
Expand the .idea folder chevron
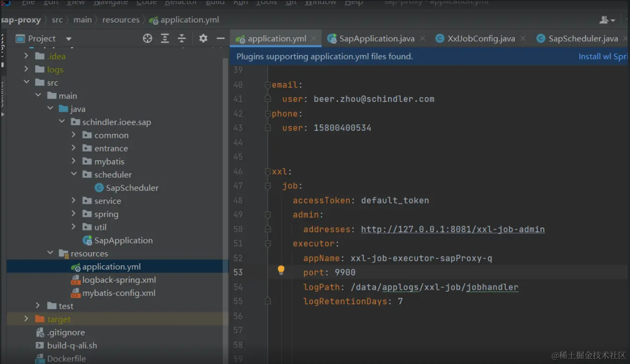click(x=26, y=56)
